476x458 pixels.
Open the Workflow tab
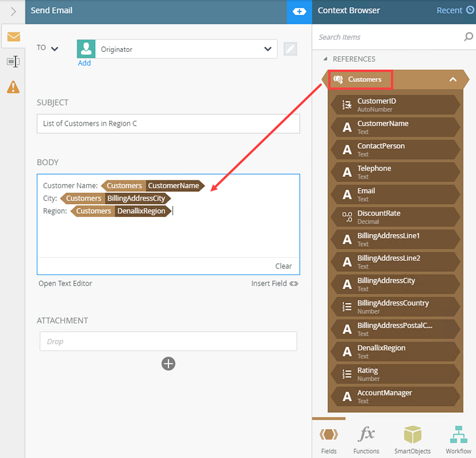point(458,438)
